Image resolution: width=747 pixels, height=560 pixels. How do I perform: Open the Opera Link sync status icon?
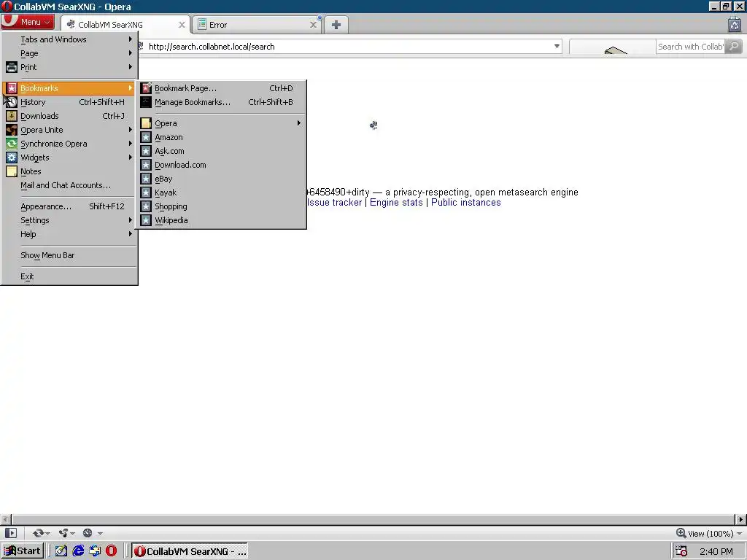point(38,533)
